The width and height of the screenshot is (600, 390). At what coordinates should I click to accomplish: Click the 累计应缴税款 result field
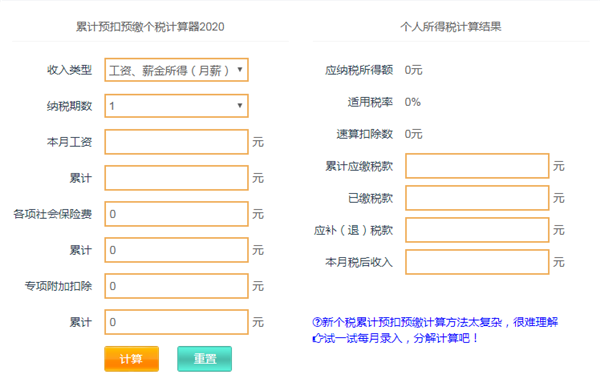(477, 166)
